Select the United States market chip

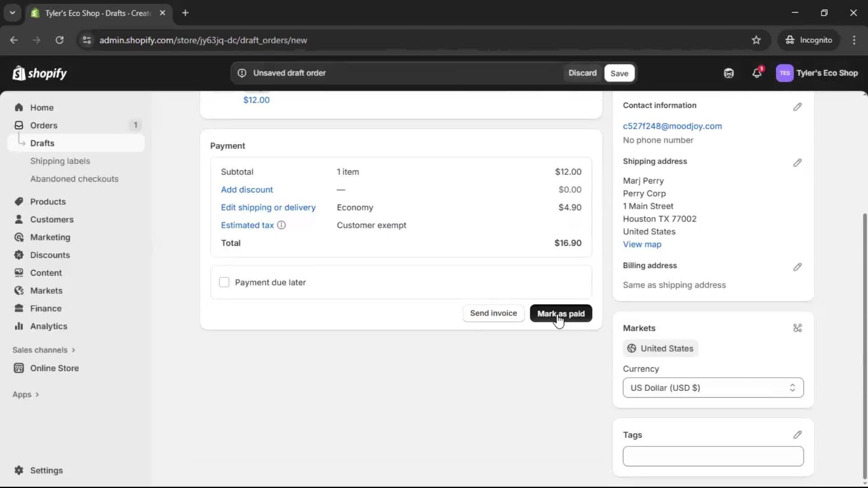(x=660, y=348)
